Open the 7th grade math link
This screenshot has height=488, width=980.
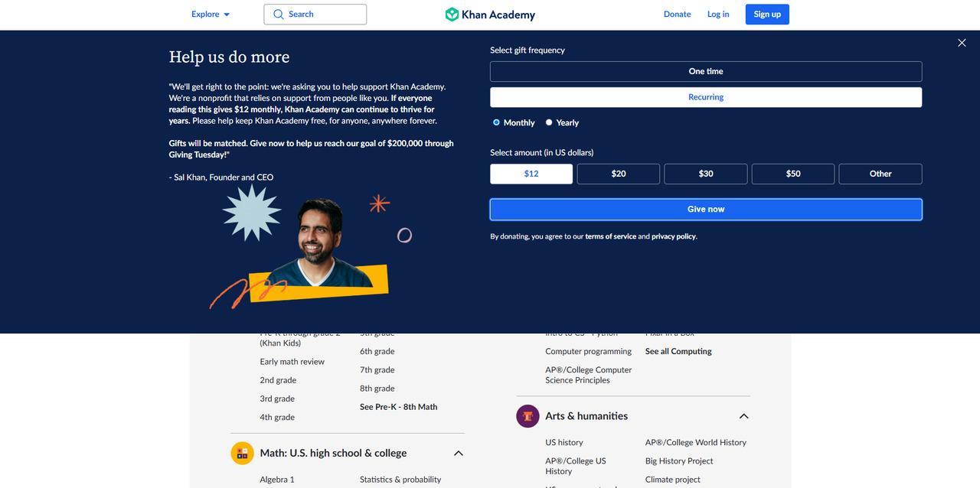tap(377, 370)
